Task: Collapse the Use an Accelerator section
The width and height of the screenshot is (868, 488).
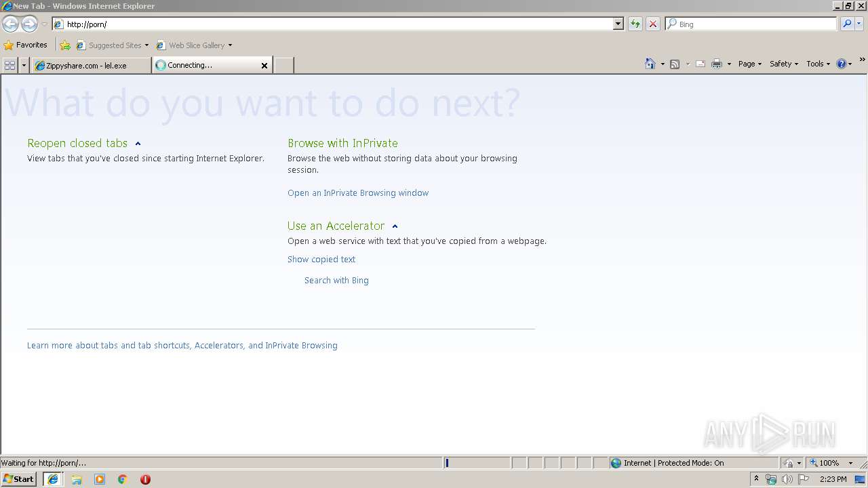Action: [x=395, y=226]
